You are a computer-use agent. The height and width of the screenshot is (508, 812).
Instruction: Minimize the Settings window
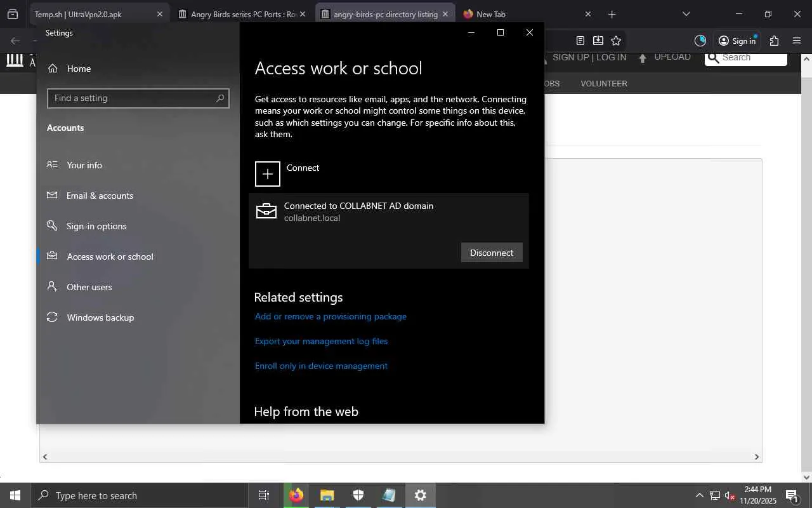click(471, 32)
